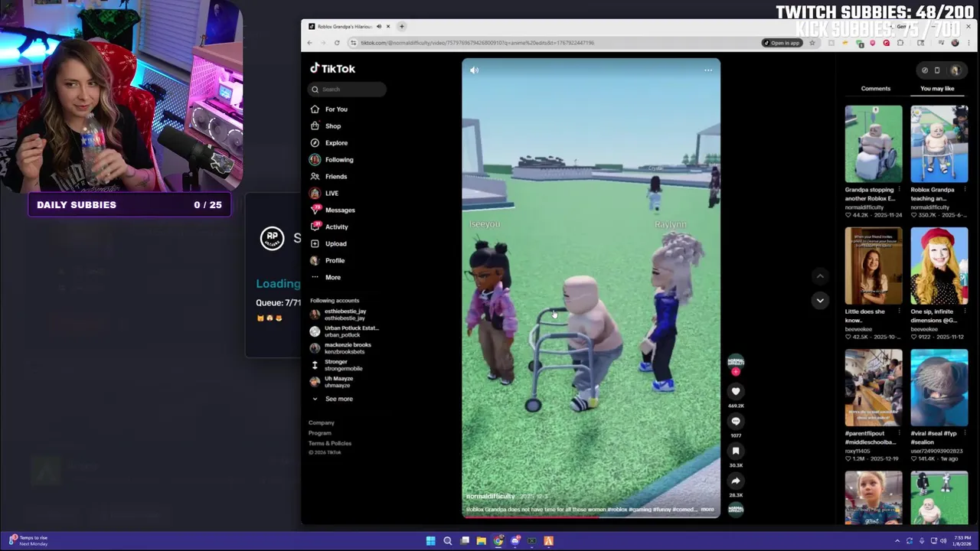Open Uh Maayze account
This screenshot has width=980, height=551.
(332, 382)
